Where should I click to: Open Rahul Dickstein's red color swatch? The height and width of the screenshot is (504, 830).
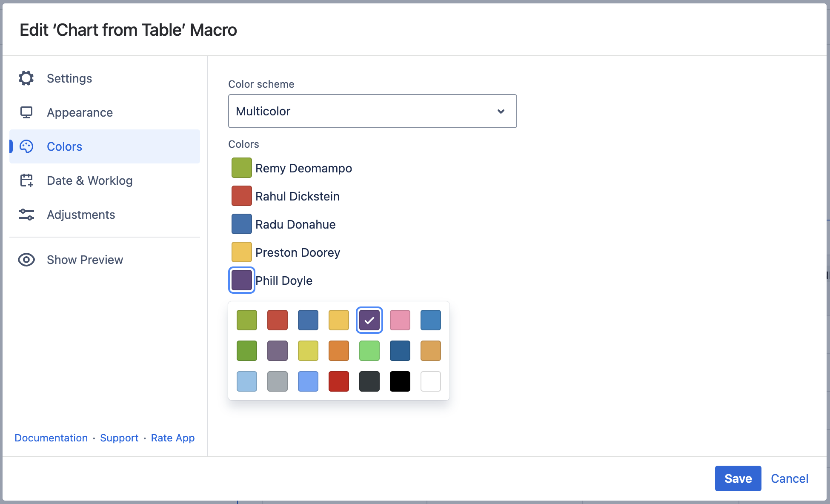click(x=241, y=196)
